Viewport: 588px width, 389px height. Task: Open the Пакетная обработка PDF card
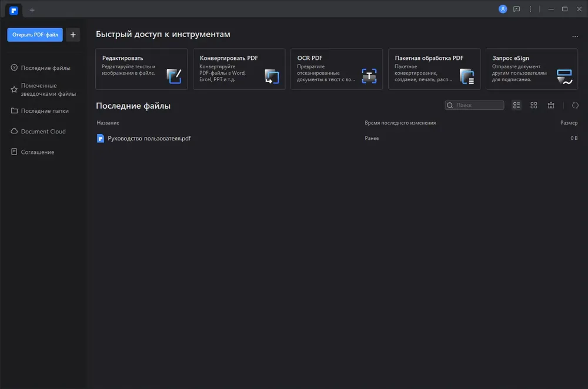coord(435,69)
